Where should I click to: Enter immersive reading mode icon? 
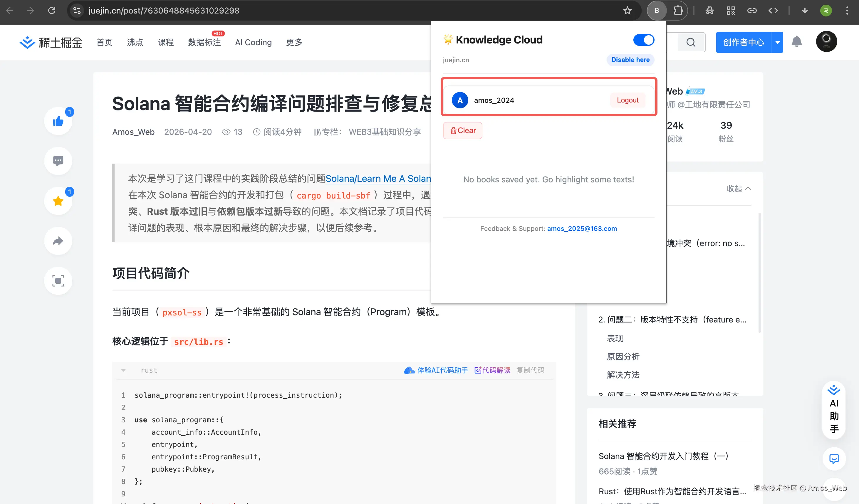click(58, 281)
